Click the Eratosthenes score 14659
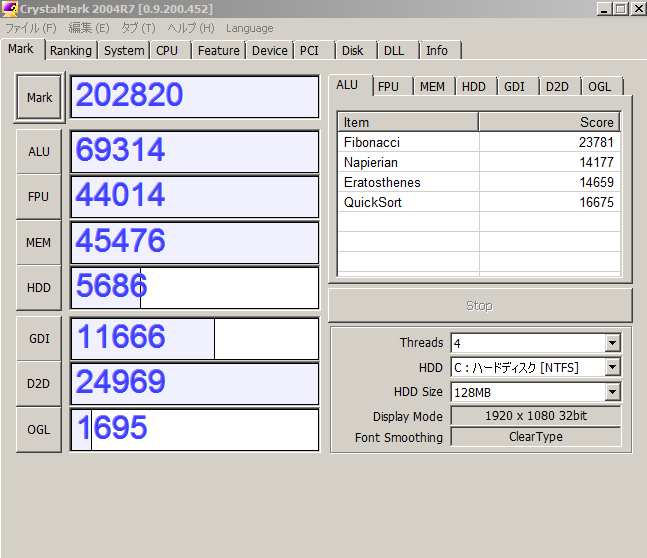The height and width of the screenshot is (558, 647). click(596, 182)
